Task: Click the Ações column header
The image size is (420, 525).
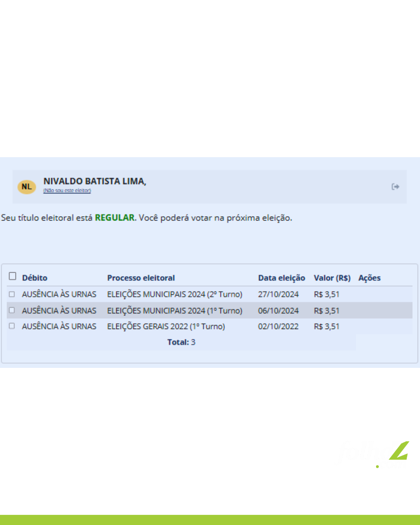Action: (x=369, y=278)
